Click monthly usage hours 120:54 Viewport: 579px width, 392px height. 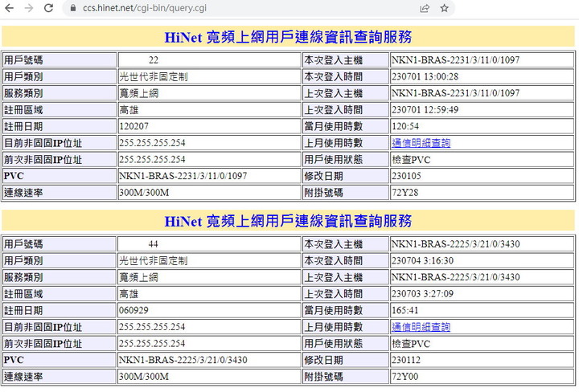coord(405,126)
